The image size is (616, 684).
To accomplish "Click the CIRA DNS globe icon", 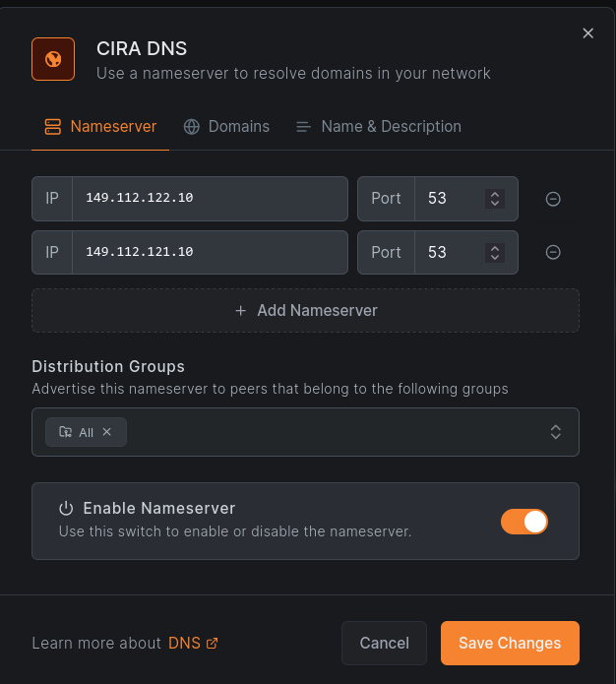I will tap(53, 59).
